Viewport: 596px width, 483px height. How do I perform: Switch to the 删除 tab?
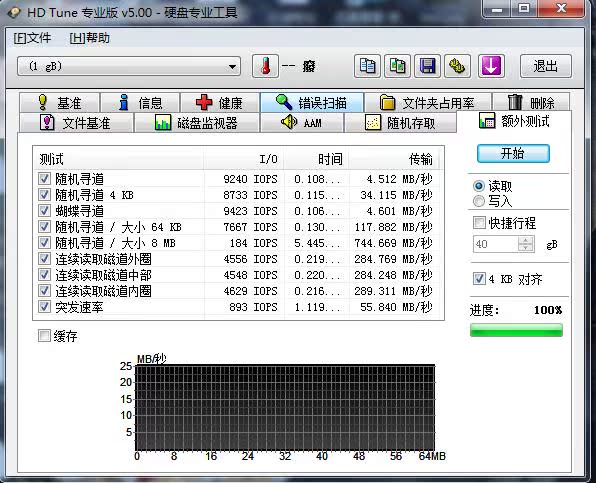531,103
